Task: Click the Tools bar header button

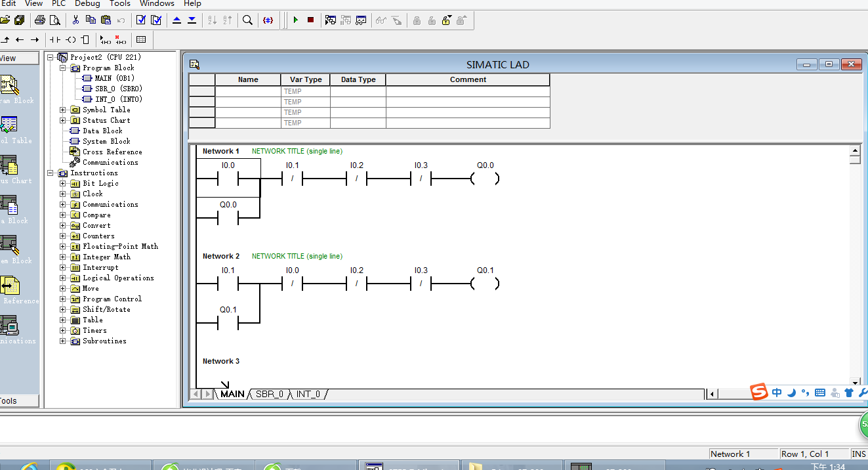Action: 19,400
